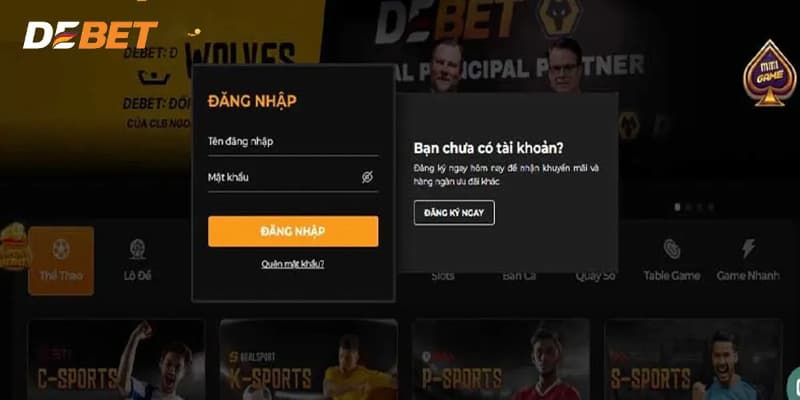Toggle password visibility eye icon

[x=367, y=177]
